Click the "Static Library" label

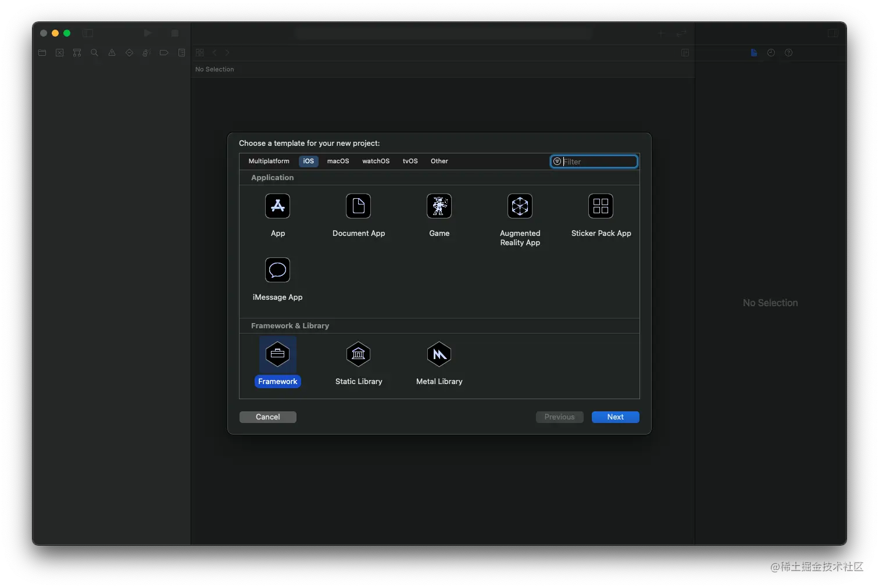coord(358,381)
